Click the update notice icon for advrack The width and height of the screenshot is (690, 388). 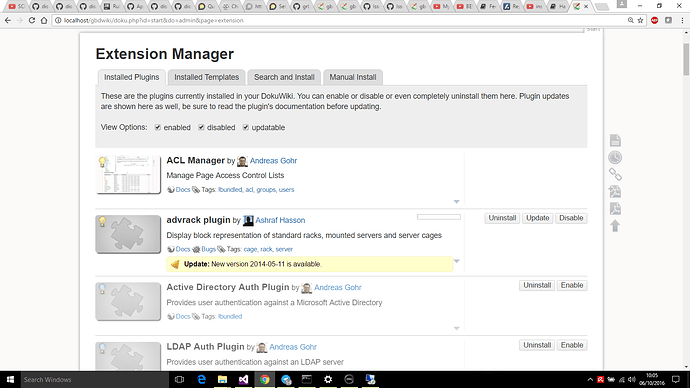coord(175,264)
